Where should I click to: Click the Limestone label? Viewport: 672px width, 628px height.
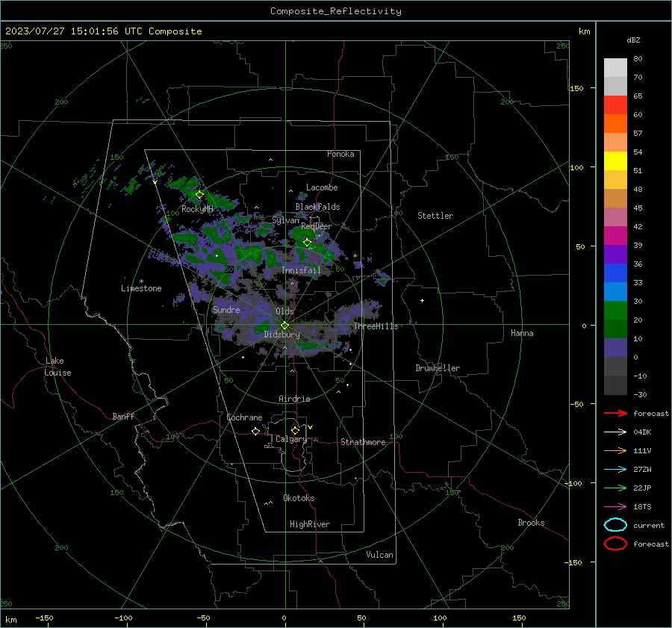(x=141, y=288)
